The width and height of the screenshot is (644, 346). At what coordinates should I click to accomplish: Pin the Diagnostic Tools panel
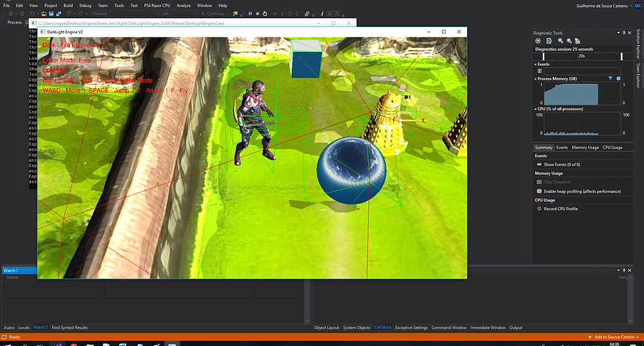point(624,33)
